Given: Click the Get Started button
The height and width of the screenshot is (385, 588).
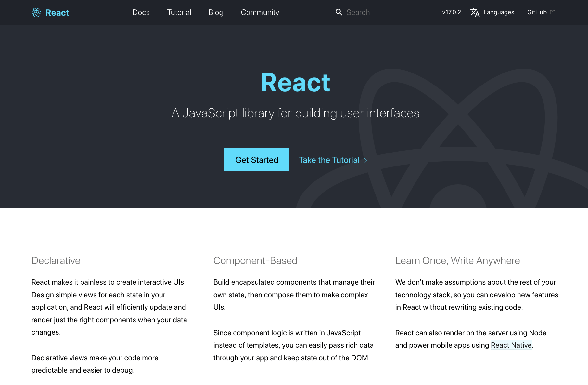Looking at the screenshot, I should [257, 160].
